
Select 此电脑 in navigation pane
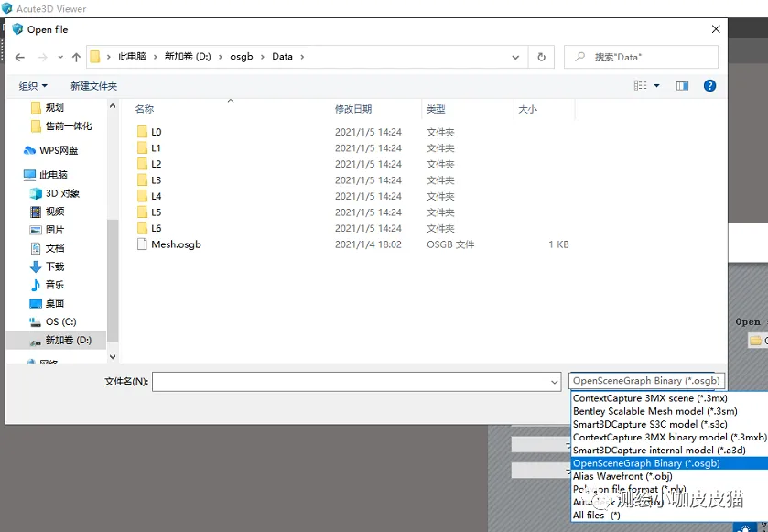point(53,175)
